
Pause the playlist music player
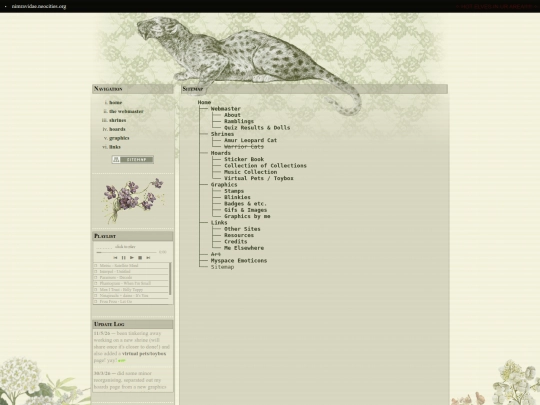124,258
